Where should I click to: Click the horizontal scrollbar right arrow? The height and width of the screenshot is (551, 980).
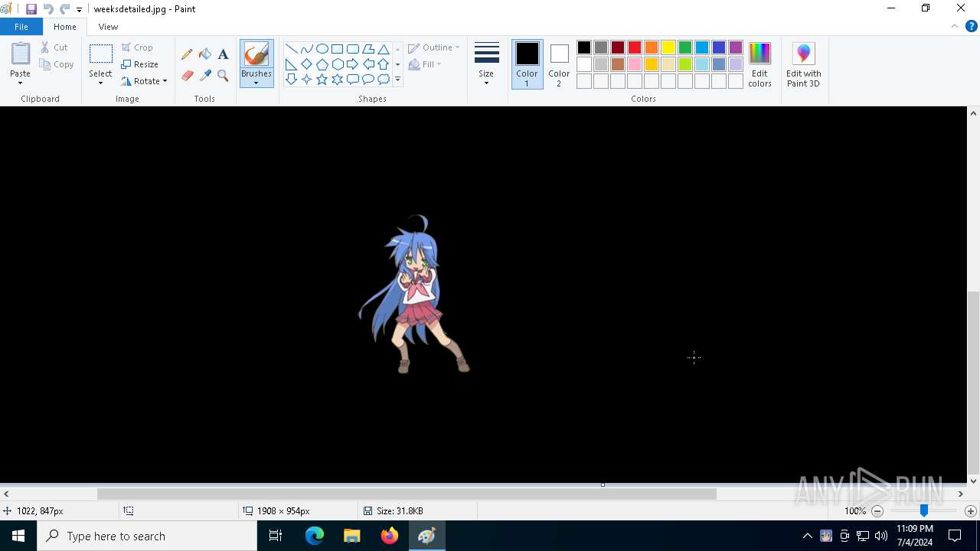[x=961, y=494]
